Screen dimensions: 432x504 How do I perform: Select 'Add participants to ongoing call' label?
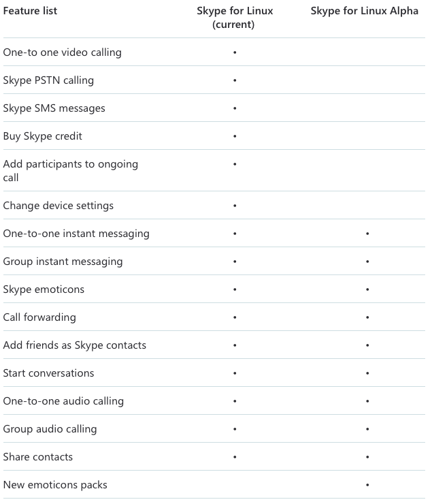[71, 171]
